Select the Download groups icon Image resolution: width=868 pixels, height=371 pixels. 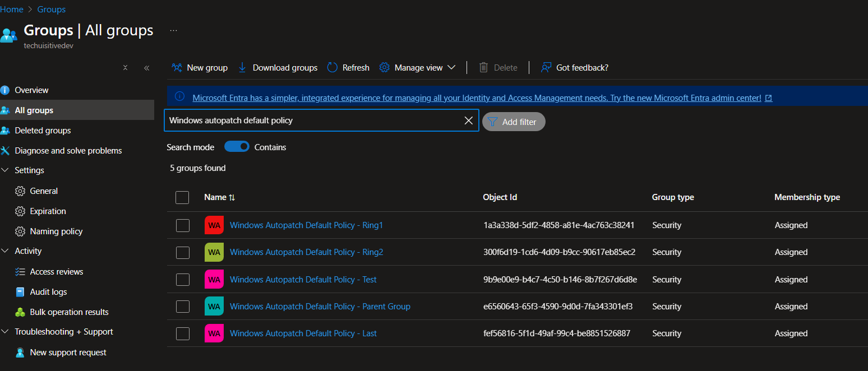click(x=242, y=67)
